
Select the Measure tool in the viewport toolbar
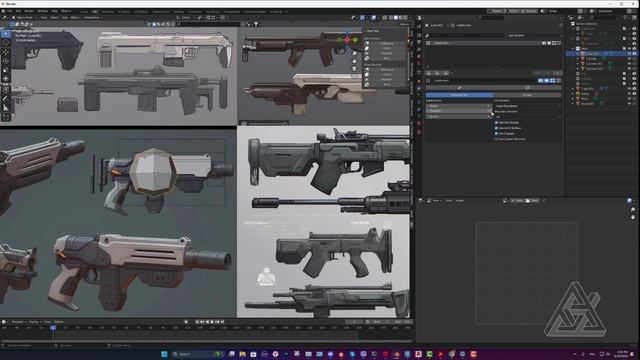click(6, 108)
